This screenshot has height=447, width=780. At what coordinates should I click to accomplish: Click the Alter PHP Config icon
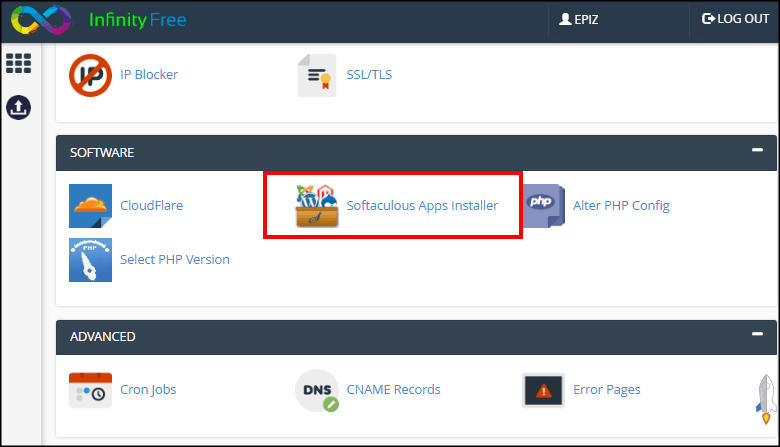coord(543,206)
